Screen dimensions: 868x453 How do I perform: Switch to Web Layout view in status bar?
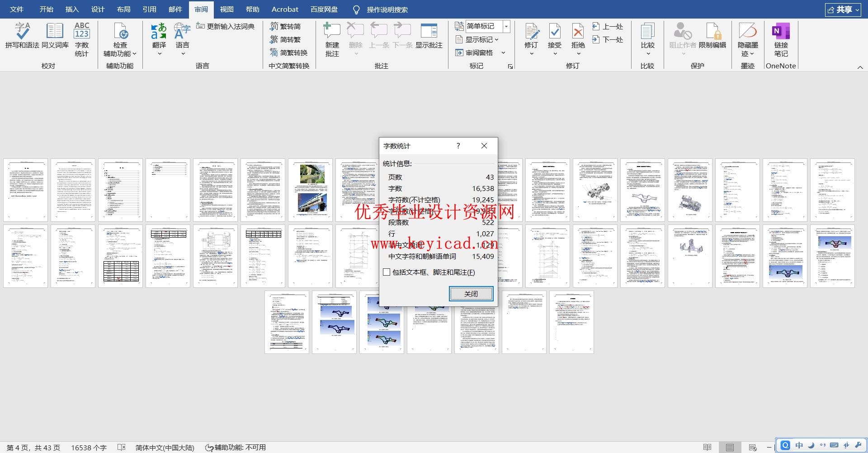pyautogui.click(x=753, y=447)
